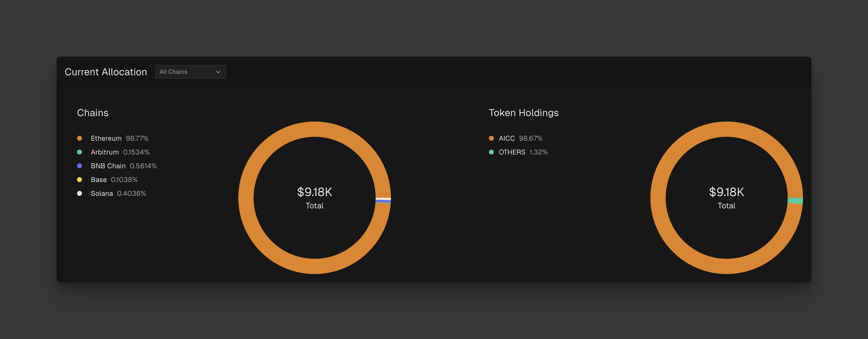
Task: Click the Ethereum orange legend dot
Action: [80, 138]
